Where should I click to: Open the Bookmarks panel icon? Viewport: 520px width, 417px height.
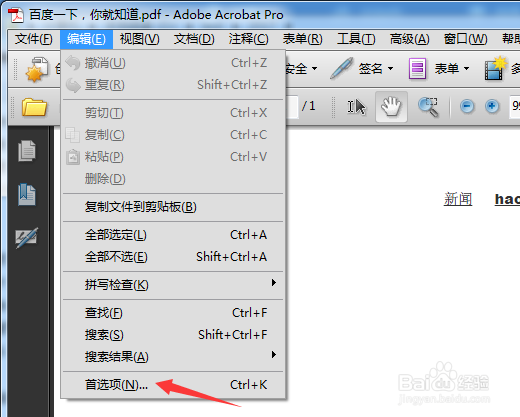tap(27, 195)
